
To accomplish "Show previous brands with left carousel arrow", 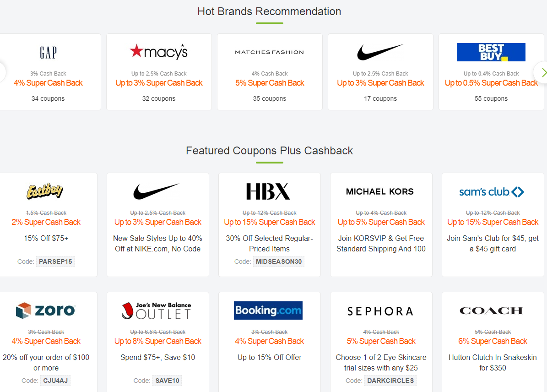I will coord(1,72).
